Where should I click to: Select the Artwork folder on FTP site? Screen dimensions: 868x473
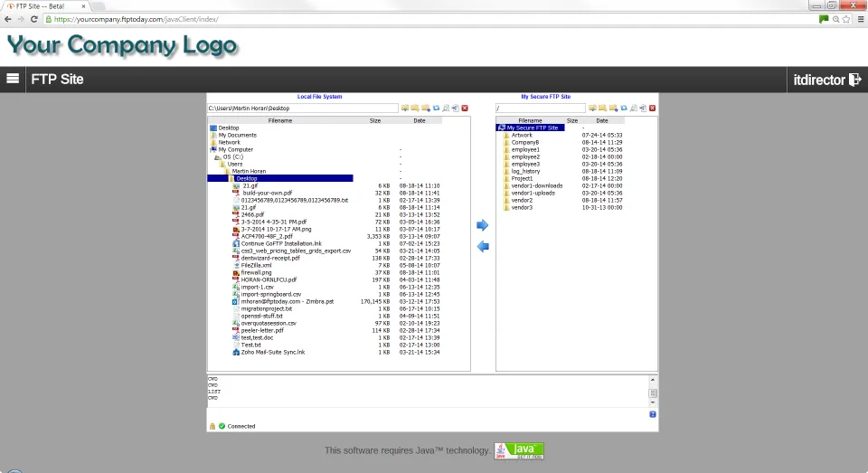coord(522,136)
